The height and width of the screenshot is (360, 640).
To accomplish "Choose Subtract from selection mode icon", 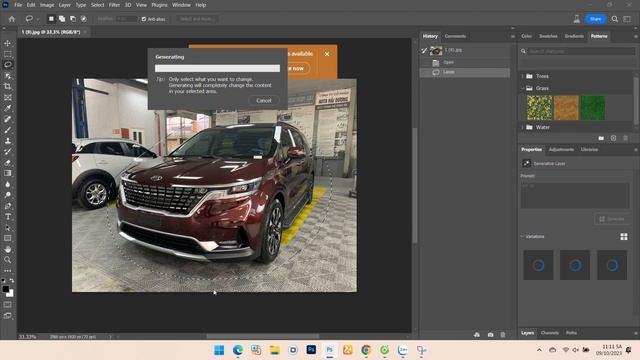I will pyautogui.click(x=73, y=19).
